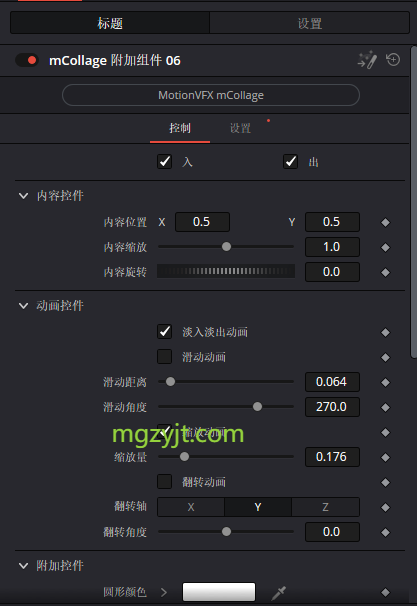
Task: Toggle the mCollage 附加组件 06 enable switch
Action: pos(27,60)
